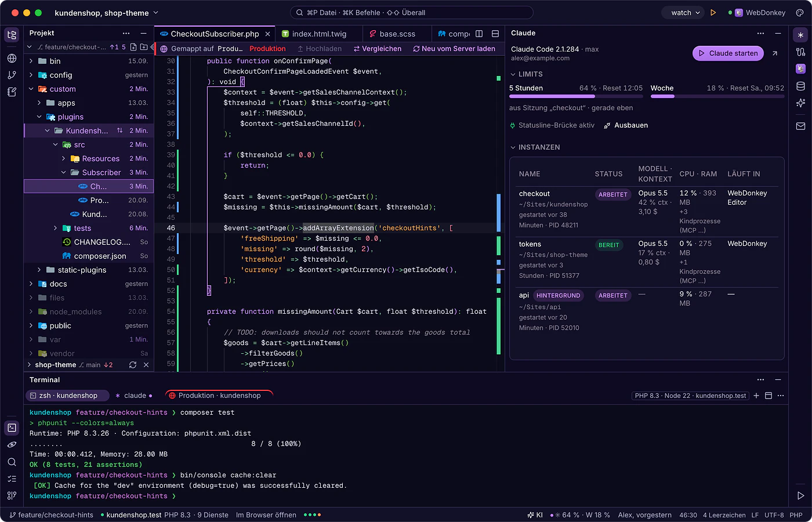Split the editor horizontally

pos(495,34)
